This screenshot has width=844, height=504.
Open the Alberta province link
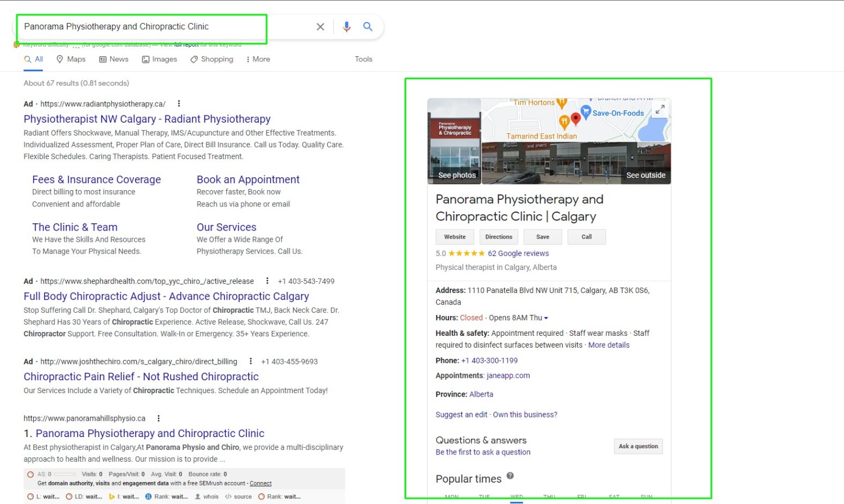[x=481, y=394]
